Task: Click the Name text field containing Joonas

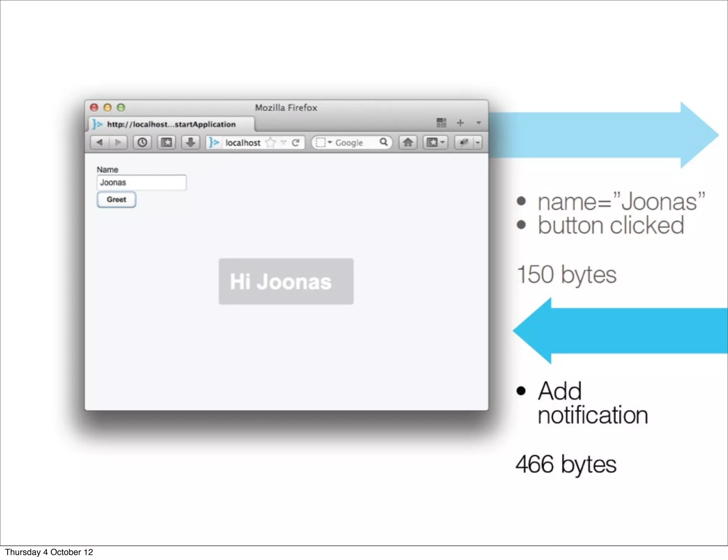Action: (x=141, y=183)
